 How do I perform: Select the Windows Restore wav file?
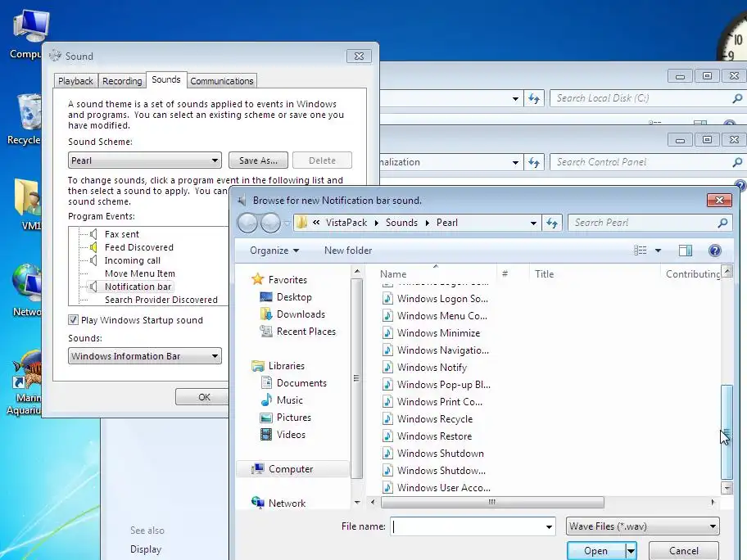pos(427,436)
